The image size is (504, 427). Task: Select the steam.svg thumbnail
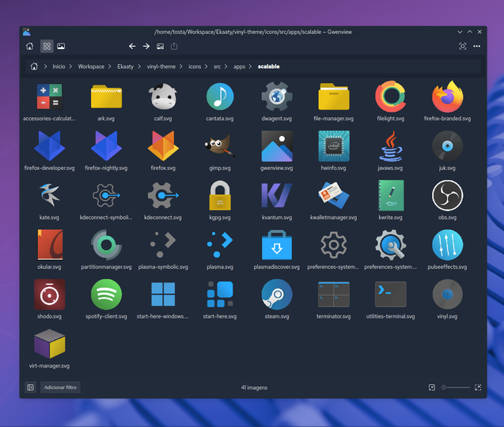click(x=277, y=294)
